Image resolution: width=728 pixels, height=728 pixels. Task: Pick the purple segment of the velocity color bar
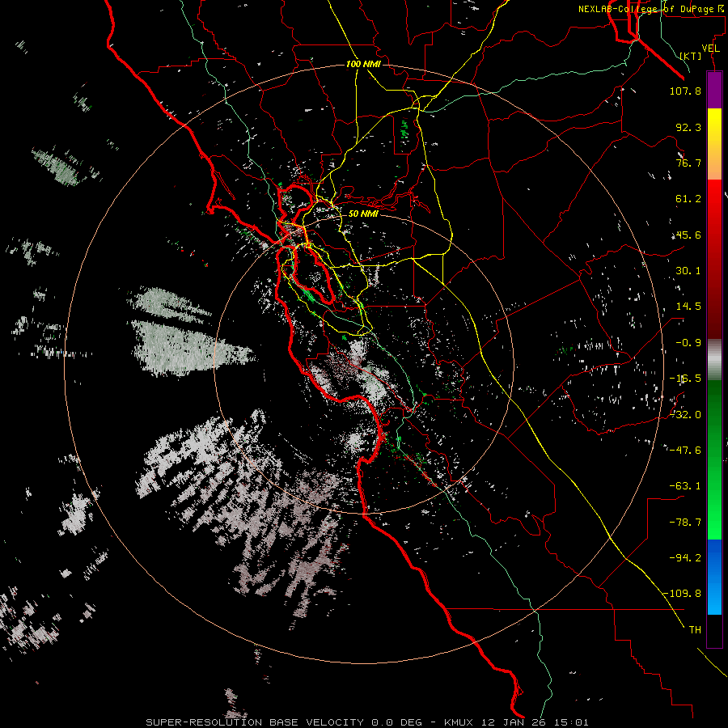714,90
